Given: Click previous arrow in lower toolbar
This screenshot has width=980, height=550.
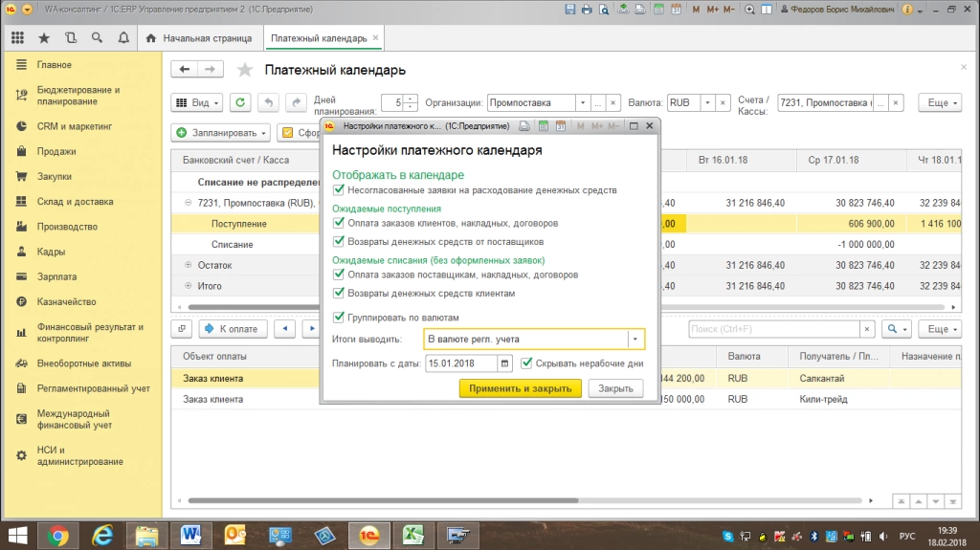Looking at the screenshot, I should click(x=285, y=329).
